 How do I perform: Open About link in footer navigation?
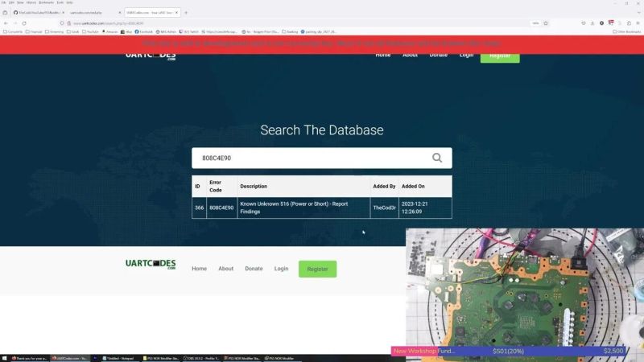click(225, 269)
